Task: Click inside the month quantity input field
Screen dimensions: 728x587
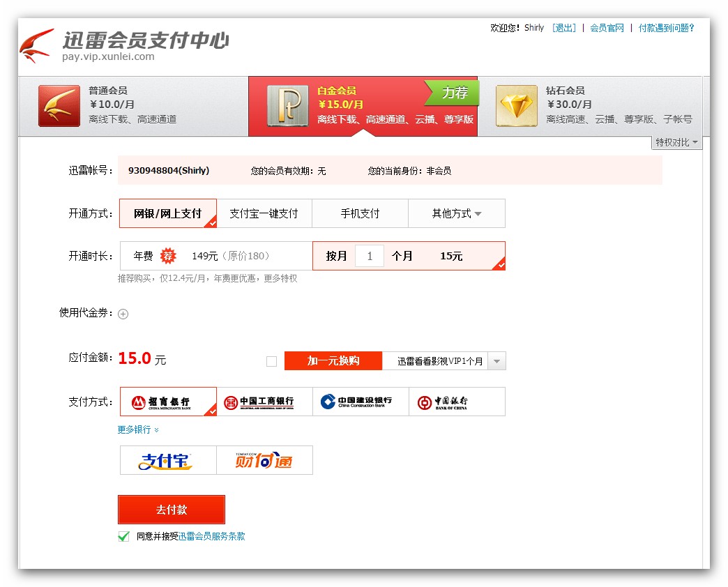Action: coord(370,256)
